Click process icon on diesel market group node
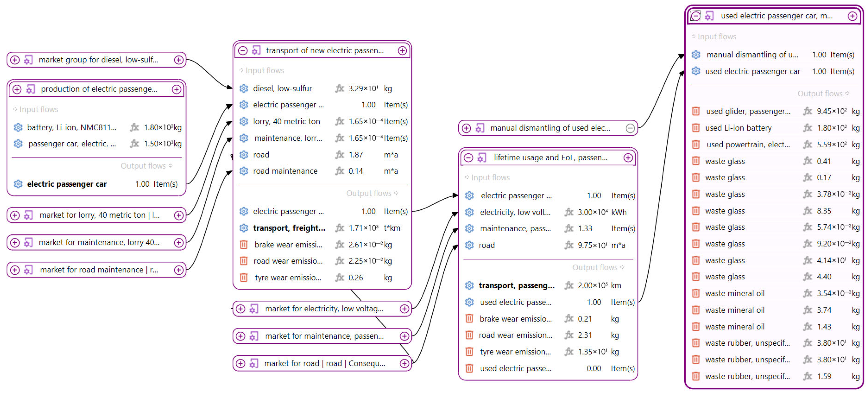Viewport: 868px width, 394px height. pyautogui.click(x=28, y=60)
